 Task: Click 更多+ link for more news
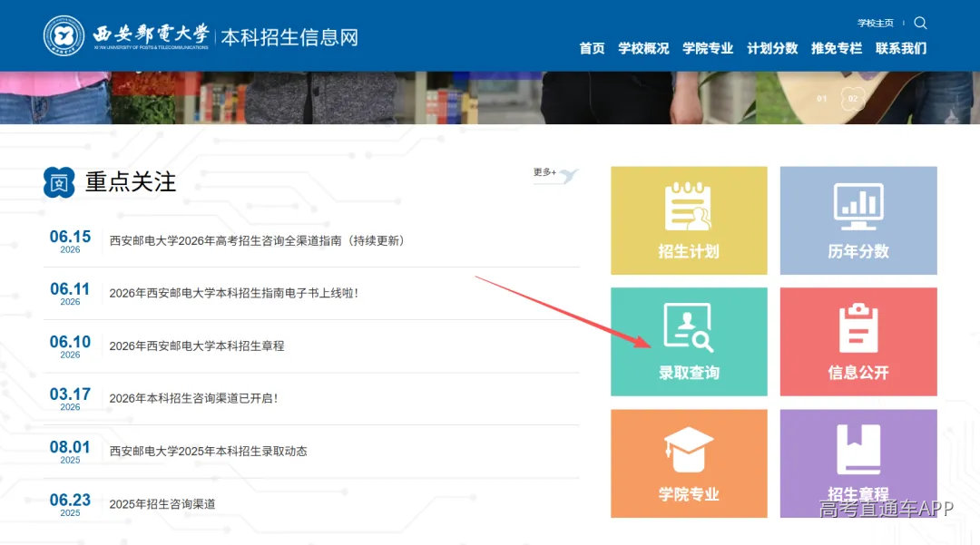[x=544, y=172]
